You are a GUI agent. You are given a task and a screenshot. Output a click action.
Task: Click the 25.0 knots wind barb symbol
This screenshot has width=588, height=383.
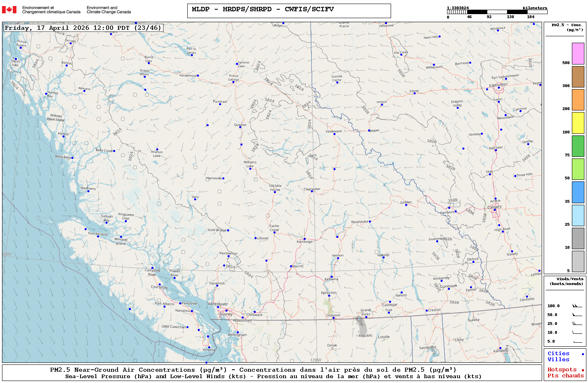pyautogui.click(x=577, y=324)
